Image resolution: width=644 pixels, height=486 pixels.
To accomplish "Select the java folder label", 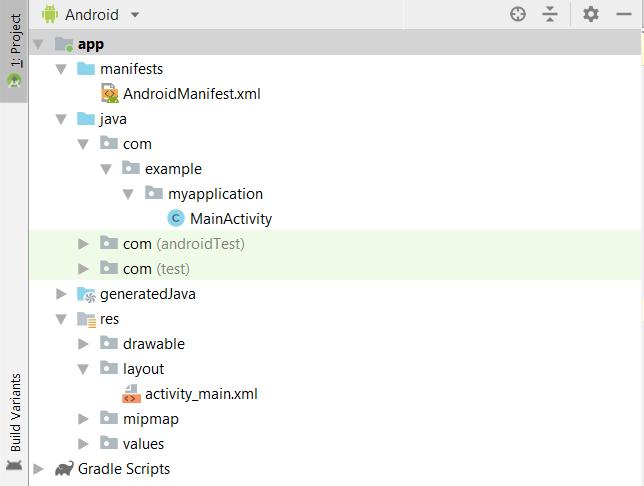I will tap(113, 120).
